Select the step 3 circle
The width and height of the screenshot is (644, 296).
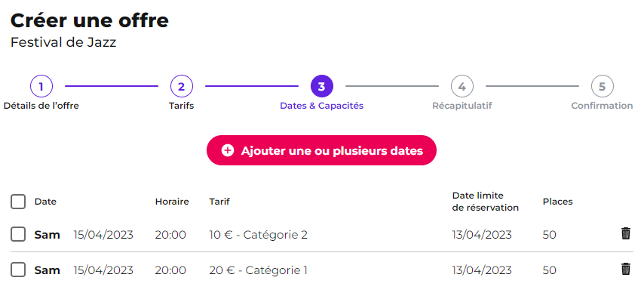click(x=321, y=86)
